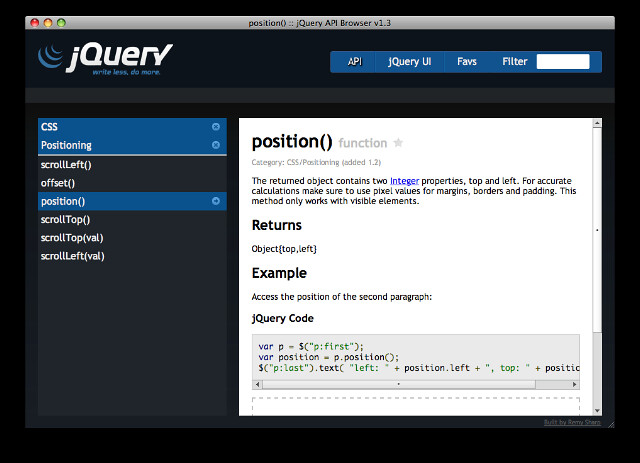Add position() to favorites with star icon
The width and height of the screenshot is (640, 463).
[398, 142]
